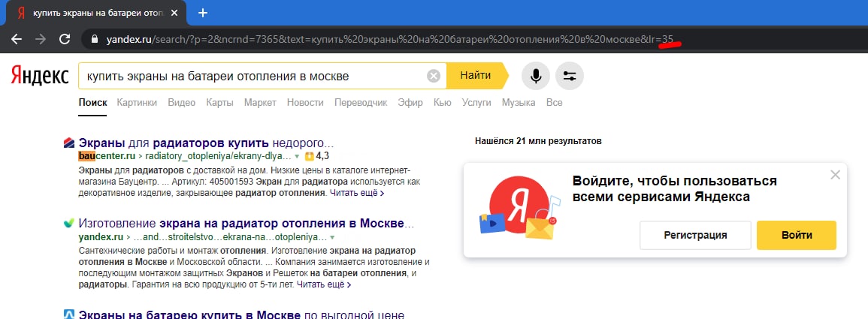Click Читать ещё in second result snippet
This screenshot has height=319, width=868.
pos(324,285)
